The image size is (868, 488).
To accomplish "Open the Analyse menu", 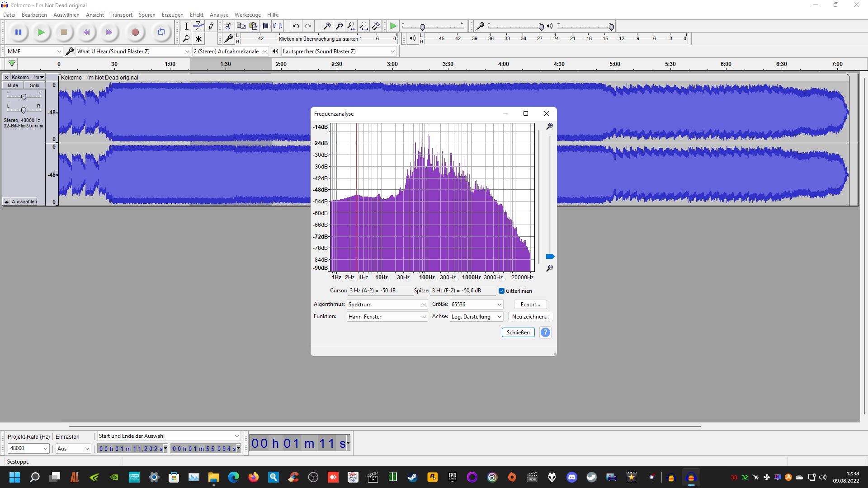I will point(219,15).
